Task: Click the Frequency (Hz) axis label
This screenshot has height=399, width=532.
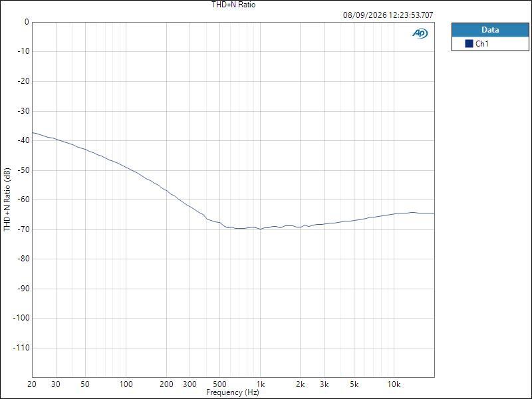Action: click(233, 392)
